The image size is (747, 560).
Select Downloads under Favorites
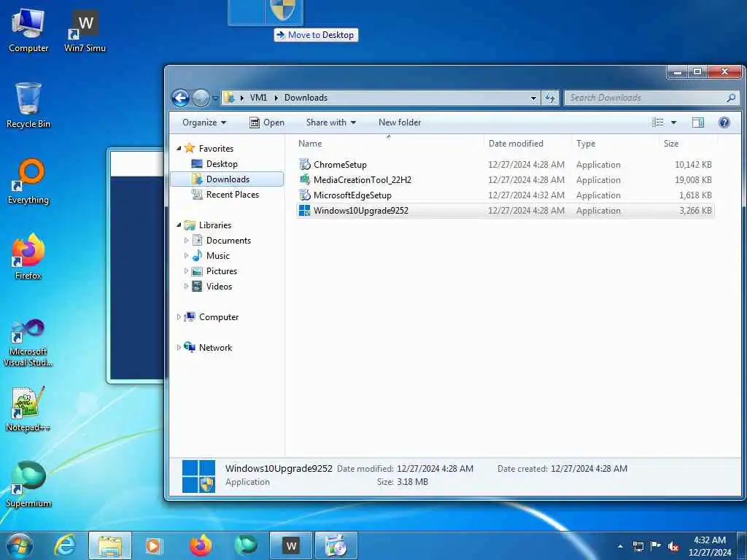227,179
